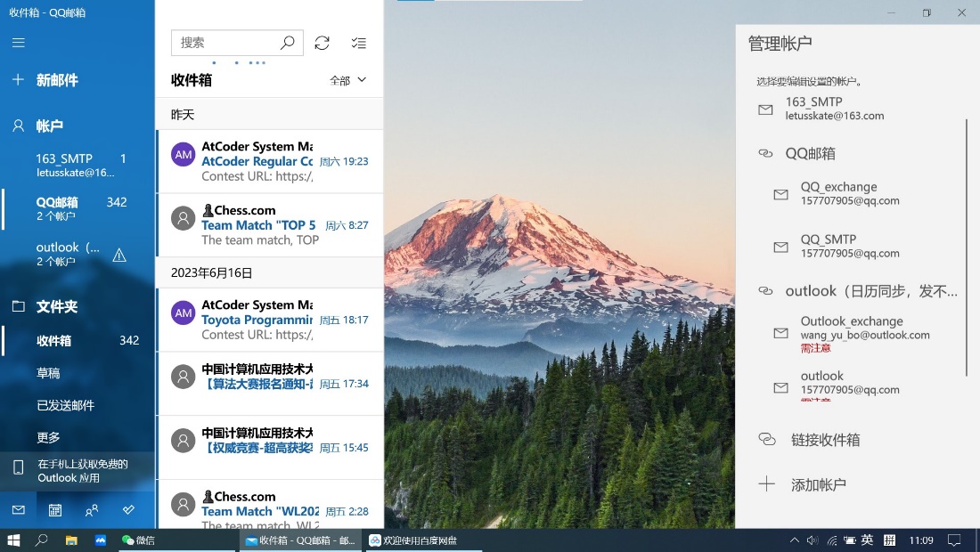Open the network tray icon
The width and height of the screenshot is (980, 552).
point(832,540)
